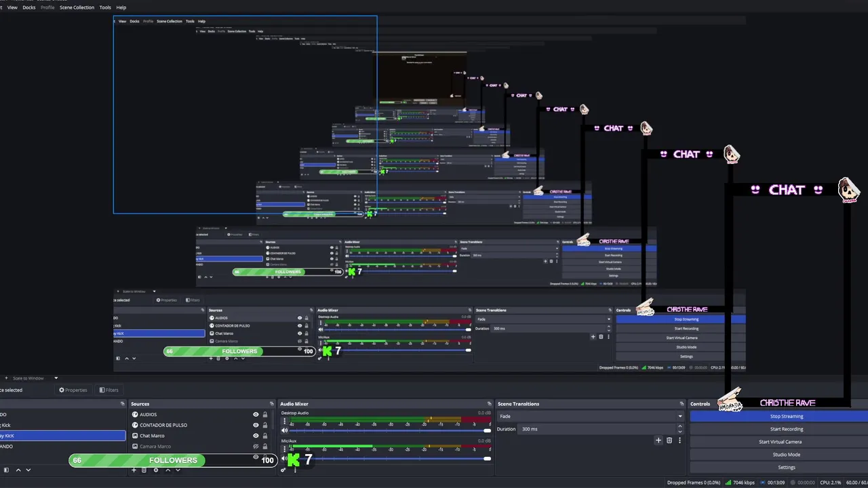Select the Chat Marco source
The height and width of the screenshot is (488, 868).
200,436
